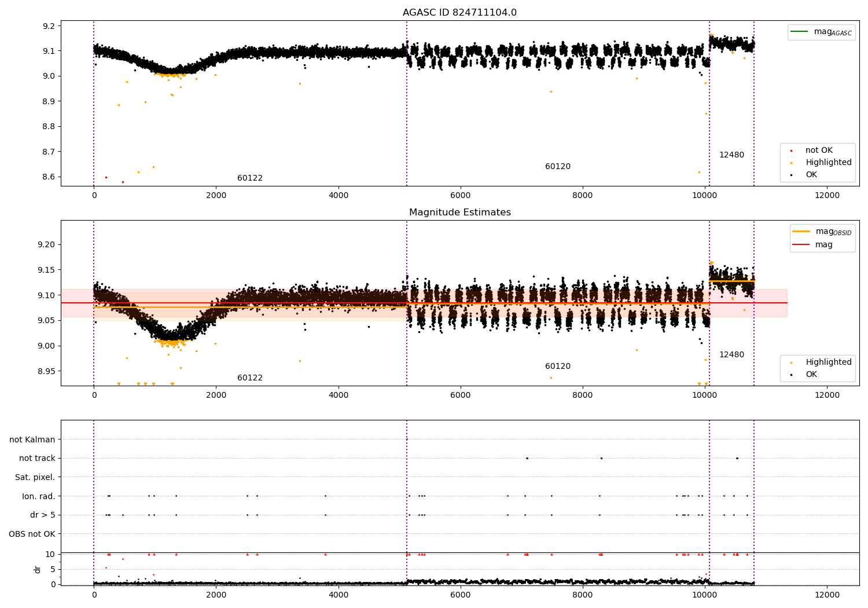
Task: Click the 'not Kalman' axis label
Action: point(32,440)
